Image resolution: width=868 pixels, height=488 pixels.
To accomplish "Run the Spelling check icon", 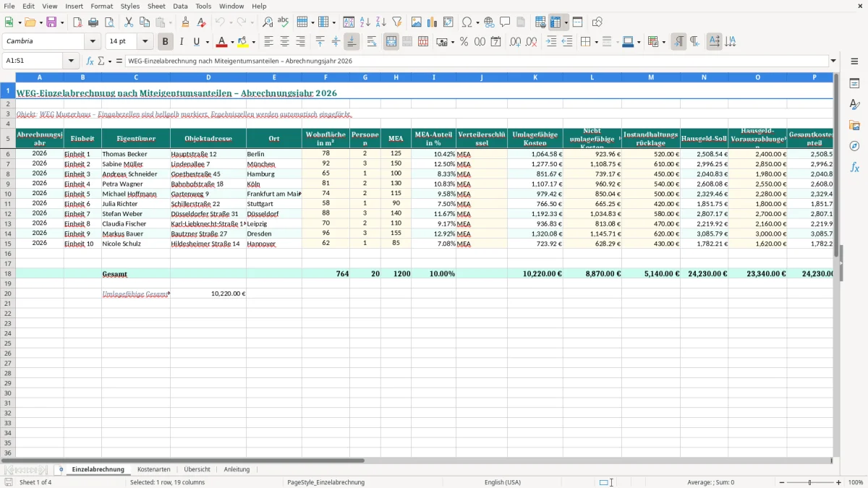I will [x=284, y=22].
